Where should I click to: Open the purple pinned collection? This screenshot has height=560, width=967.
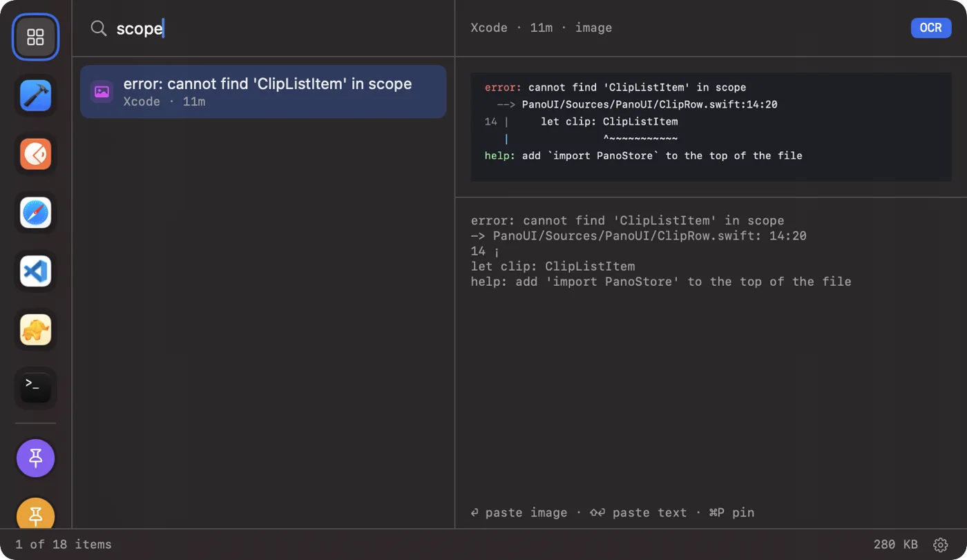pyautogui.click(x=35, y=458)
